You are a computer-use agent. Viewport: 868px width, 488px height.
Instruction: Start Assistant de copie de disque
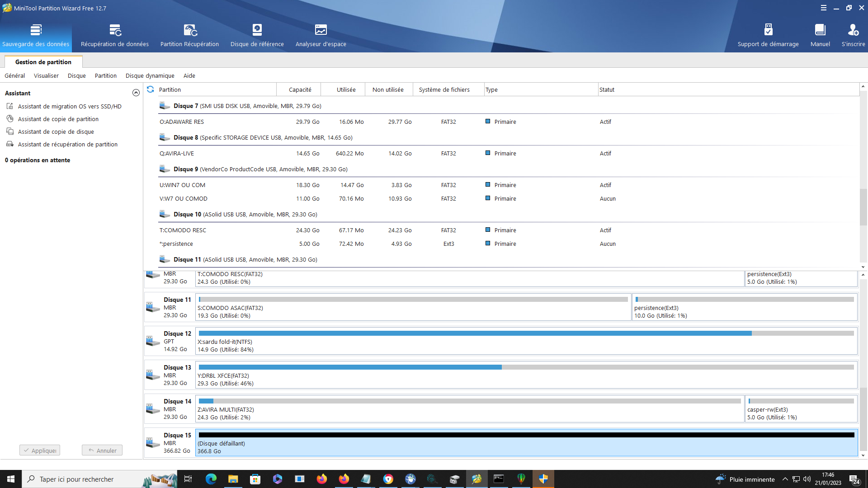click(x=56, y=131)
